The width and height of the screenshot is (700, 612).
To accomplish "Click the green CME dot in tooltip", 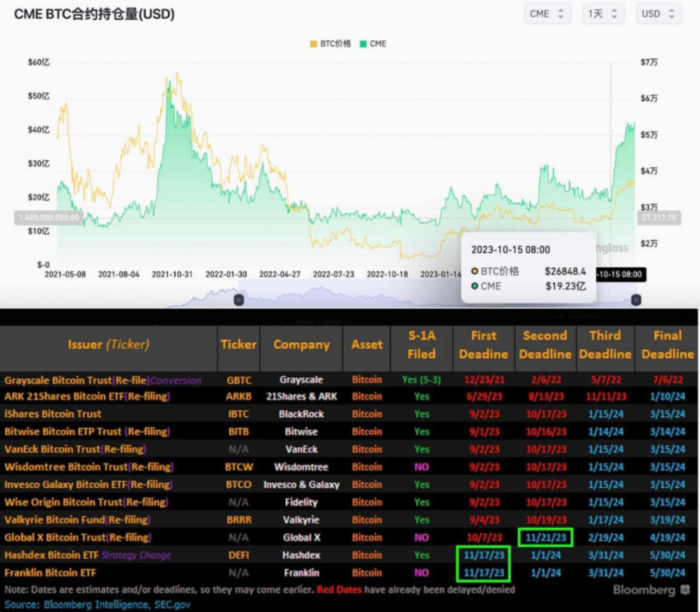I will point(474,286).
